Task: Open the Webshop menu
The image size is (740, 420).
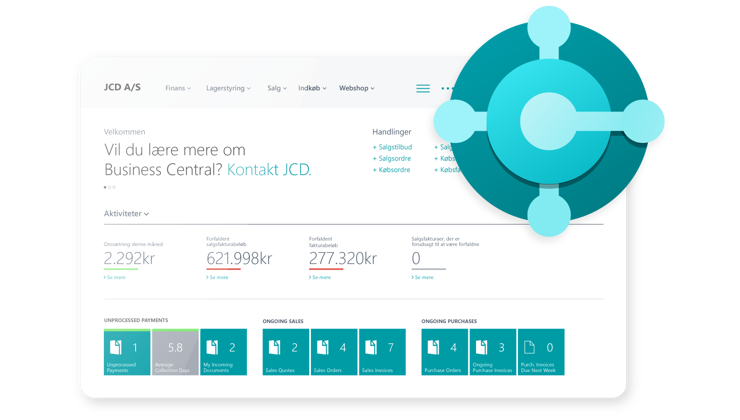Action: pyautogui.click(x=356, y=88)
